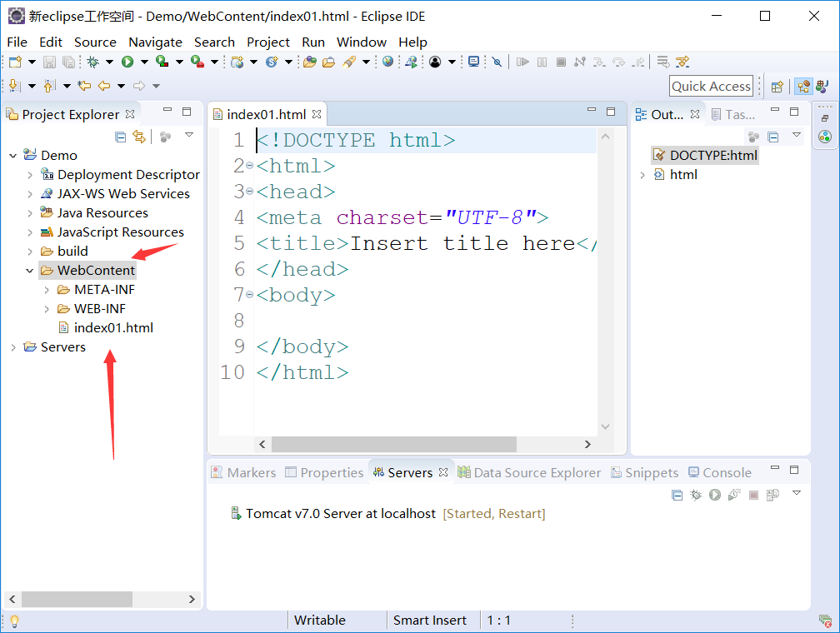Image resolution: width=840 pixels, height=633 pixels.
Task: Click the Quick Access field
Action: pyautogui.click(x=711, y=87)
